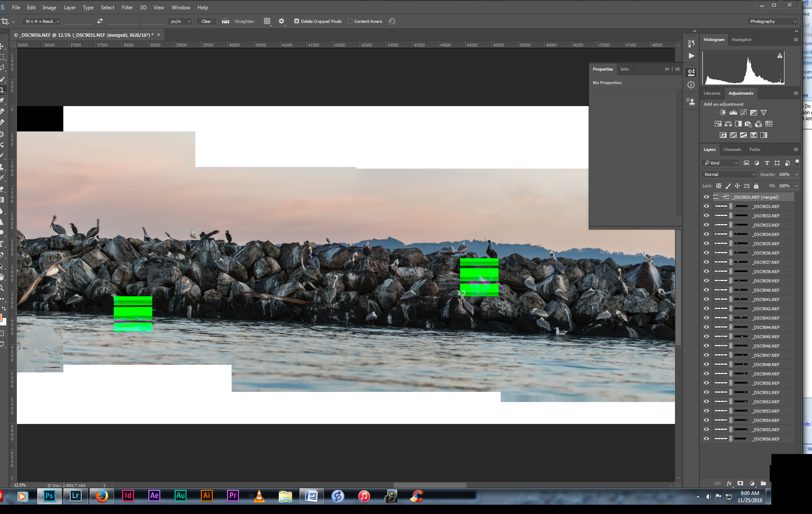Switch to the Libraries tab

click(x=712, y=93)
